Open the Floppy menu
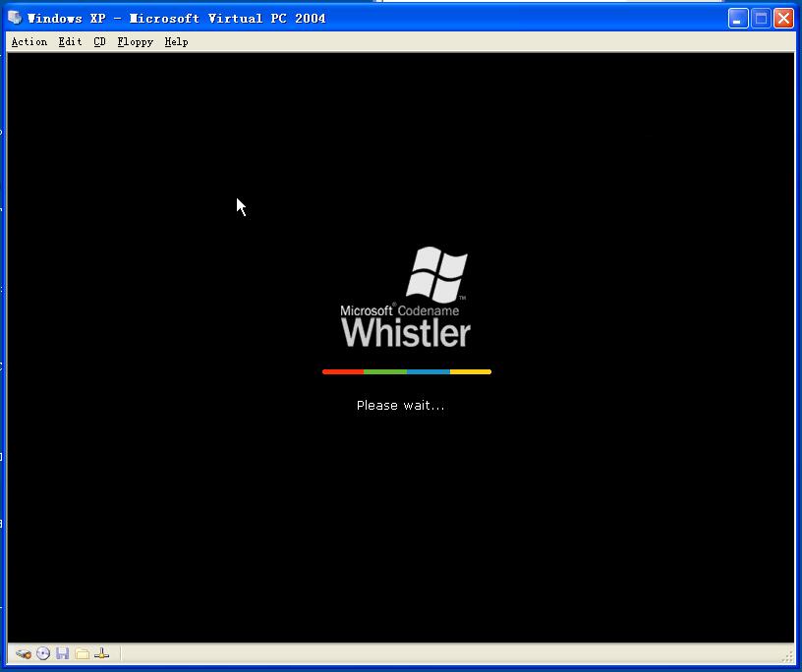 pos(135,42)
